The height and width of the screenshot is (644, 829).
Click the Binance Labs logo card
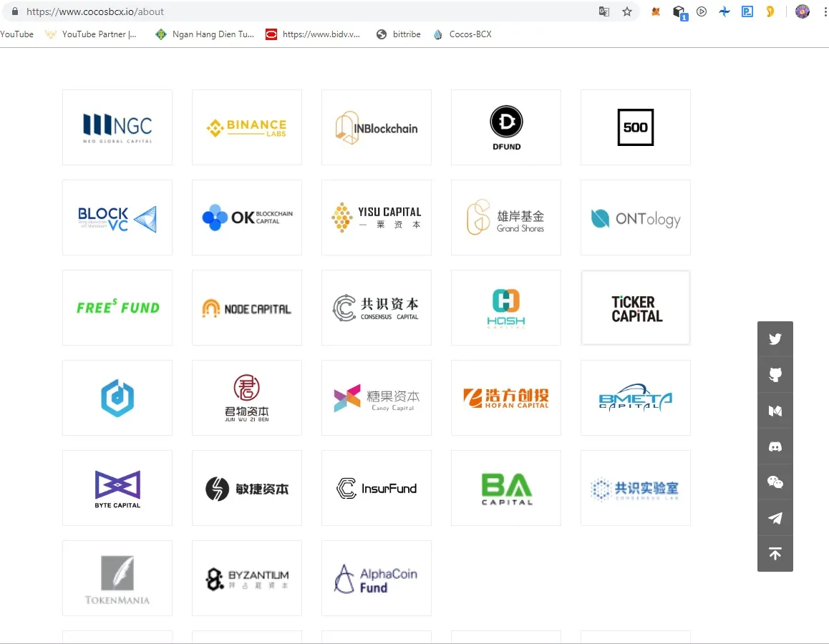click(247, 127)
